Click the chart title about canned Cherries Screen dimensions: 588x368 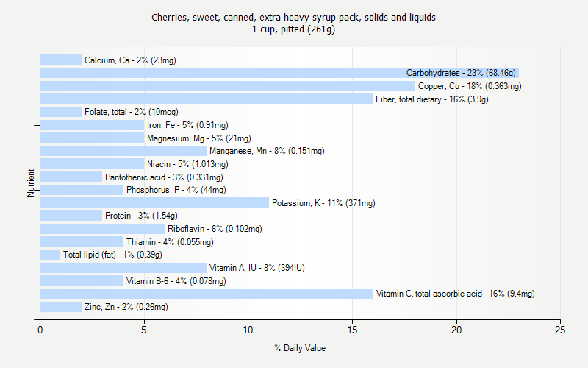point(293,17)
